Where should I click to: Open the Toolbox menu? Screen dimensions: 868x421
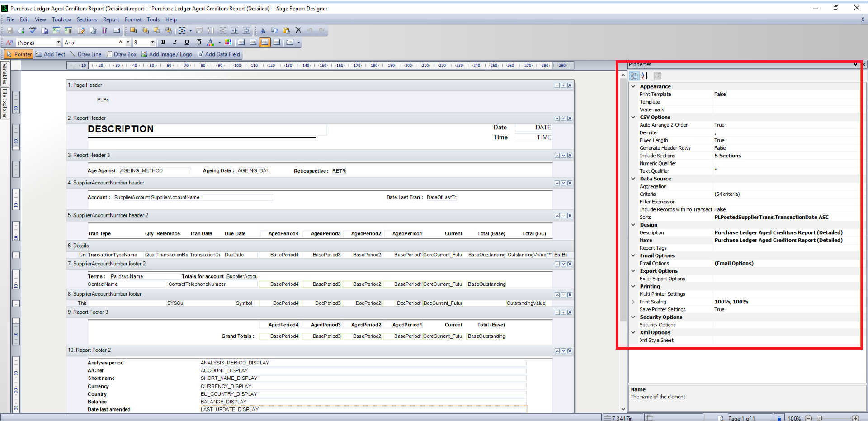coord(61,19)
